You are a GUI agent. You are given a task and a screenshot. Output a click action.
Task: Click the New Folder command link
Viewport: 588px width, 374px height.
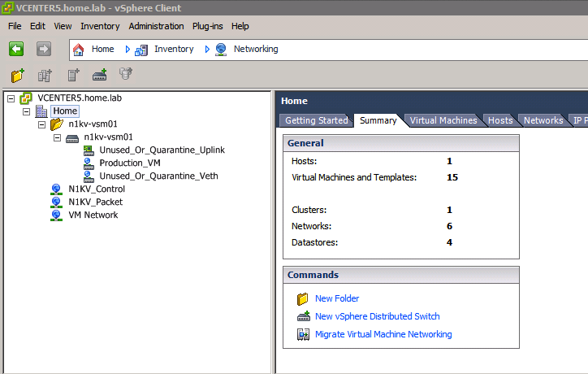[x=336, y=298]
